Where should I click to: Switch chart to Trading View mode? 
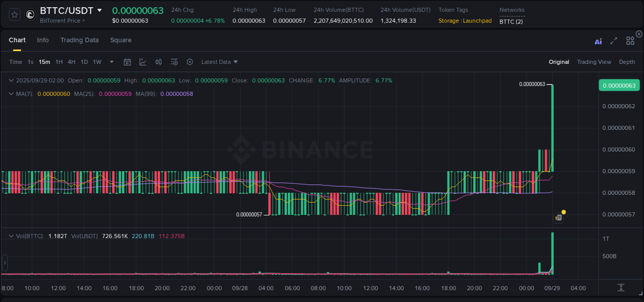pos(594,62)
